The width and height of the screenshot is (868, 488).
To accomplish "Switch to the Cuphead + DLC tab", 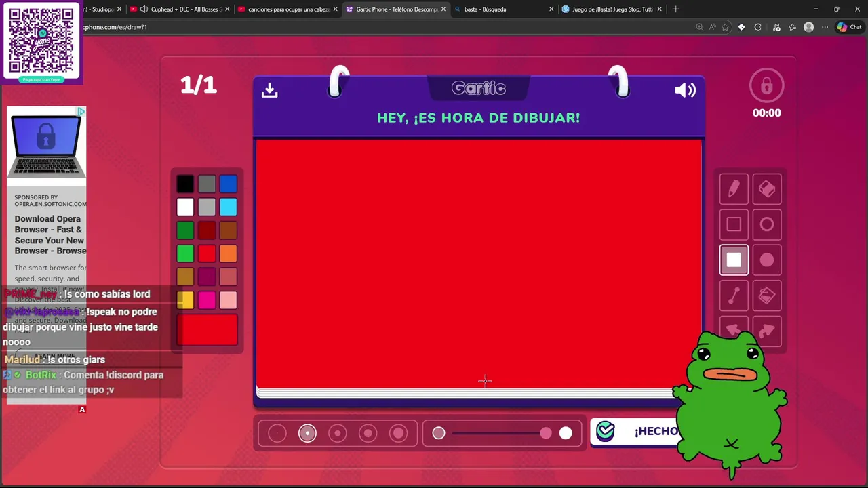I will (x=180, y=9).
